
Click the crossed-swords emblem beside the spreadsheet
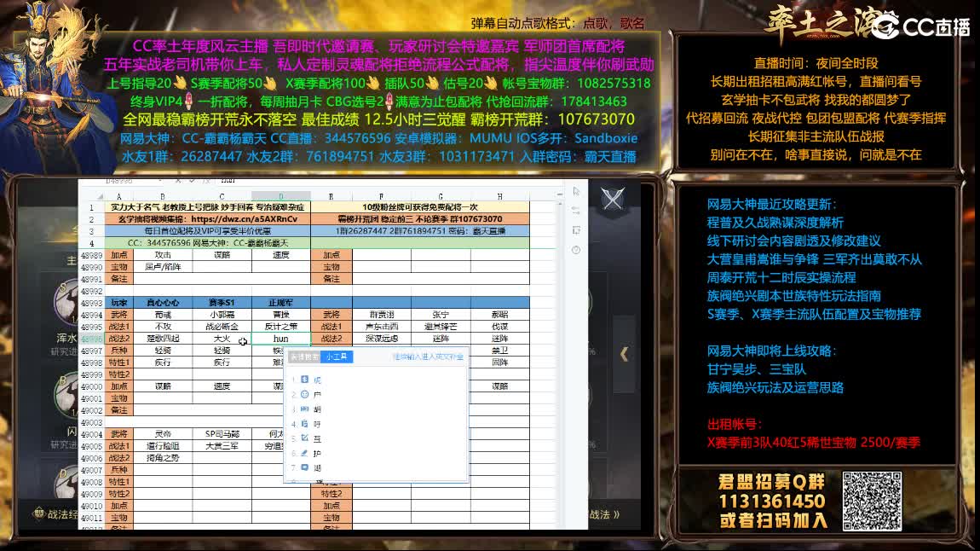pyautogui.click(x=613, y=200)
